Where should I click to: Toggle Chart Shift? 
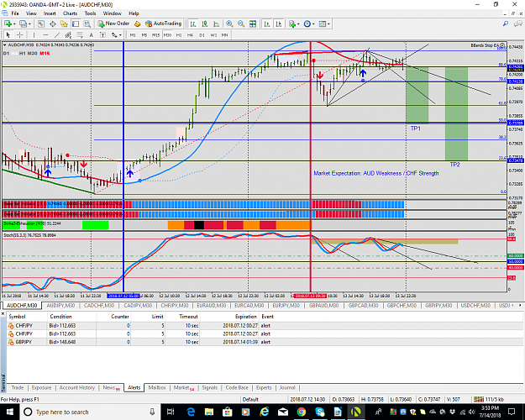pyautogui.click(x=279, y=24)
